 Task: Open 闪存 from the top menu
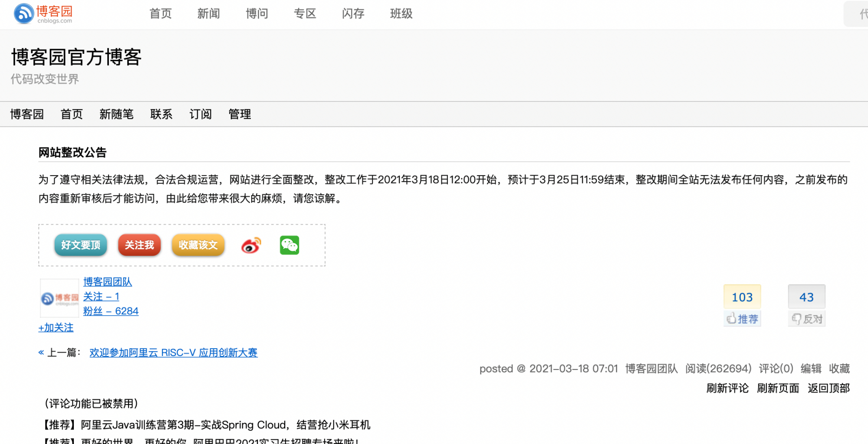353,13
